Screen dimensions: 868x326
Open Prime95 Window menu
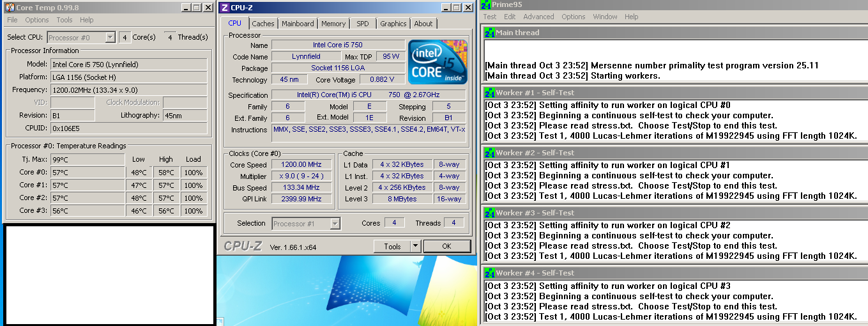click(605, 17)
